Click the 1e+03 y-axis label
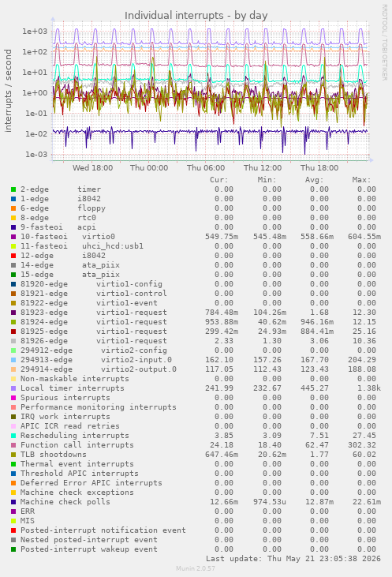The image size is (392, 577). [x=35, y=32]
